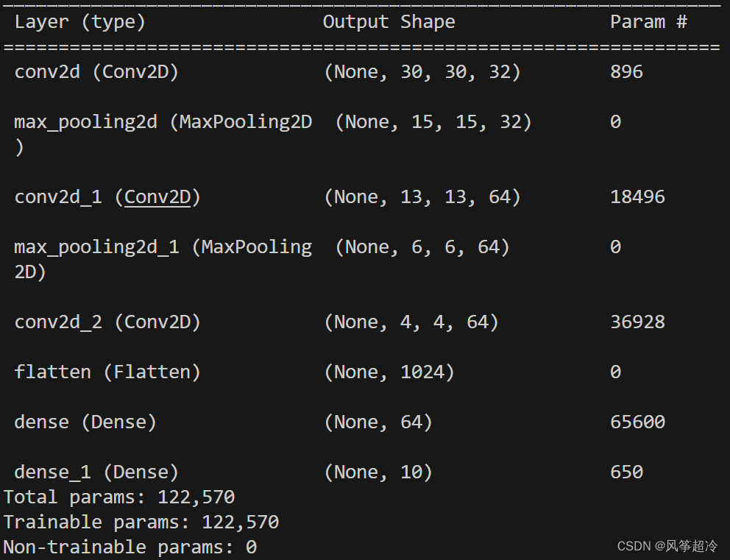This screenshot has height=560, width=730.
Task: Click the param count 36928
Action: [x=637, y=322]
